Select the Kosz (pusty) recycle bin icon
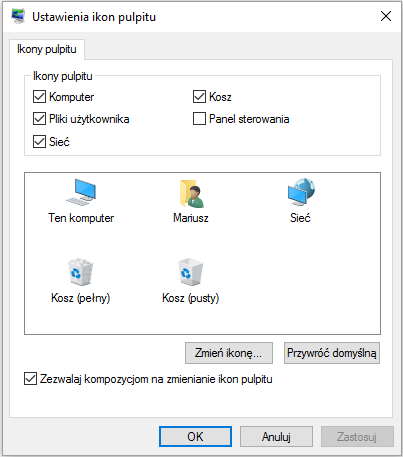This screenshot has height=457, width=403. (x=190, y=272)
